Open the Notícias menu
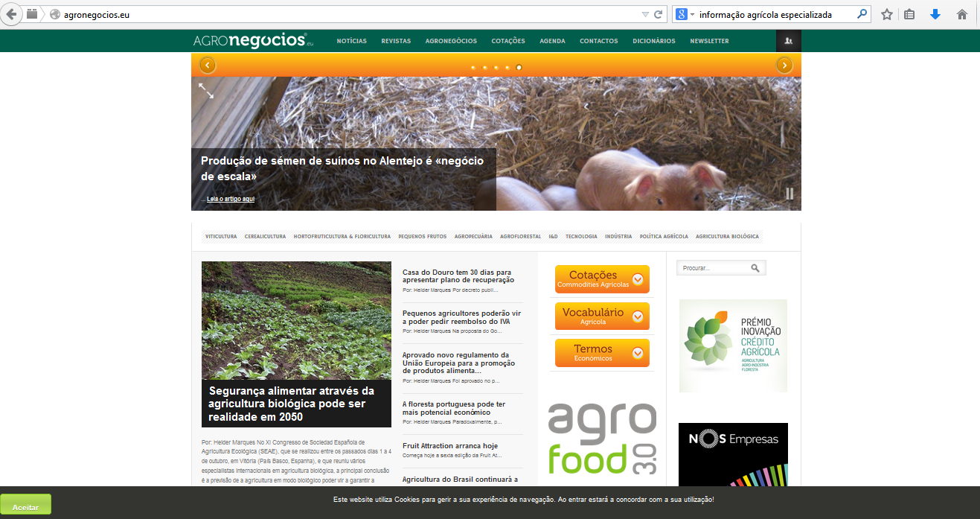This screenshot has width=980, height=519. pyautogui.click(x=352, y=41)
